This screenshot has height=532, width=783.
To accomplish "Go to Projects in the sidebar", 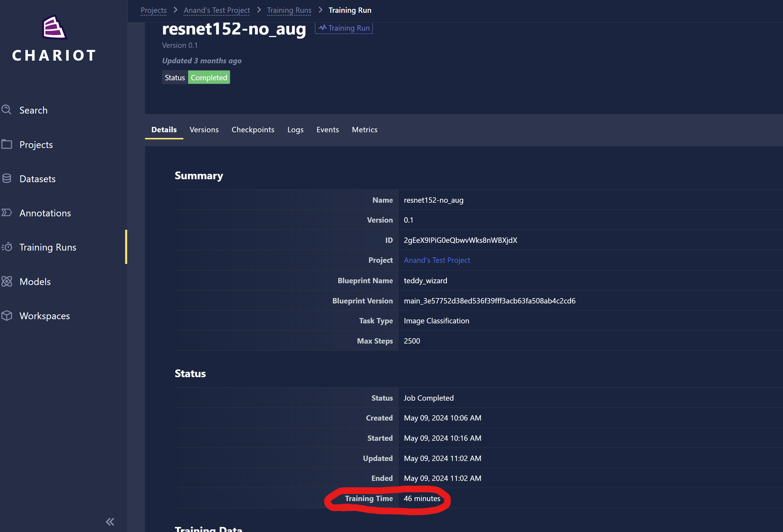I will coord(36,144).
